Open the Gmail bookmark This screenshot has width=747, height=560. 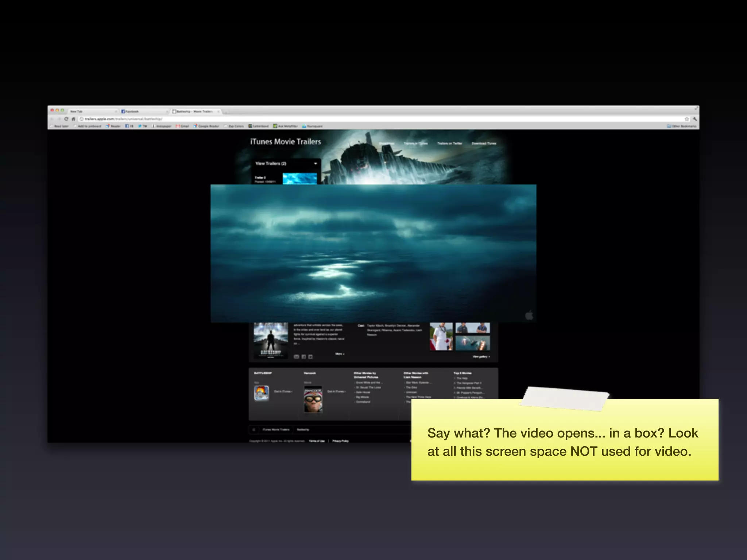183,126
